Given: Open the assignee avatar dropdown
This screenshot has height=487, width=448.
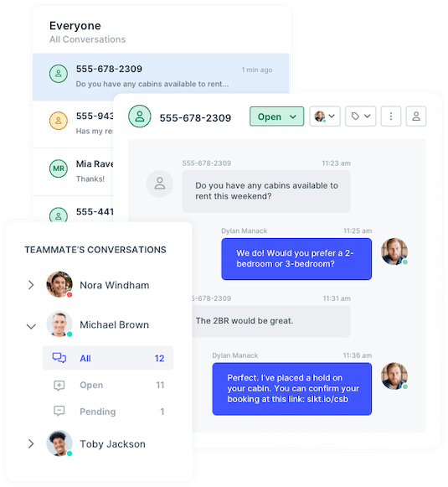Looking at the screenshot, I should pyautogui.click(x=325, y=117).
